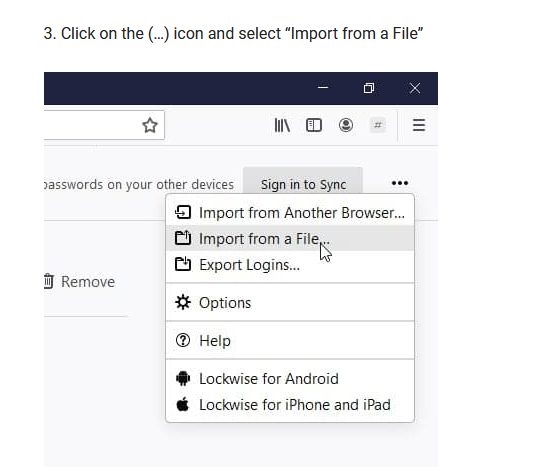Click the Remove login button
This screenshot has width=551, height=467.
coord(79,281)
